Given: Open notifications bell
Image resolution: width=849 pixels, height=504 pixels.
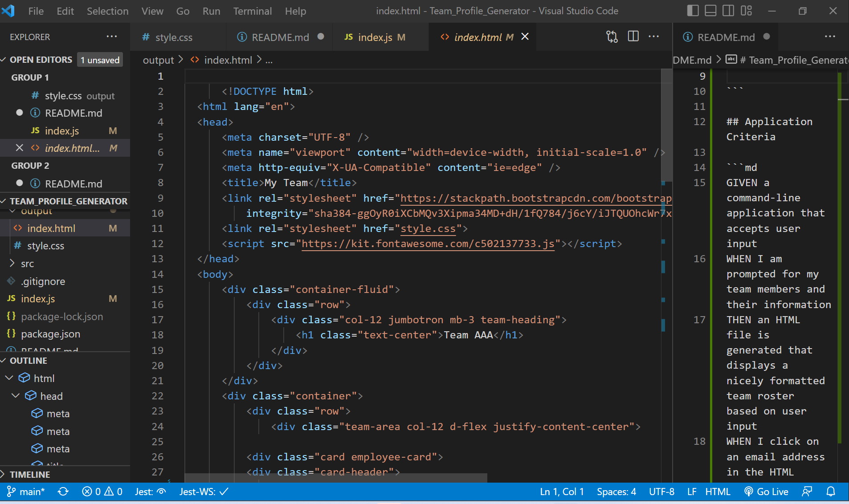Looking at the screenshot, I should [x=831, y=492].
